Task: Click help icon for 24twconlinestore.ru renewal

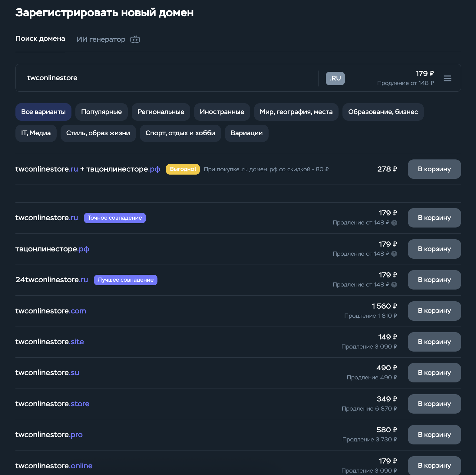Action: [394, 285]
